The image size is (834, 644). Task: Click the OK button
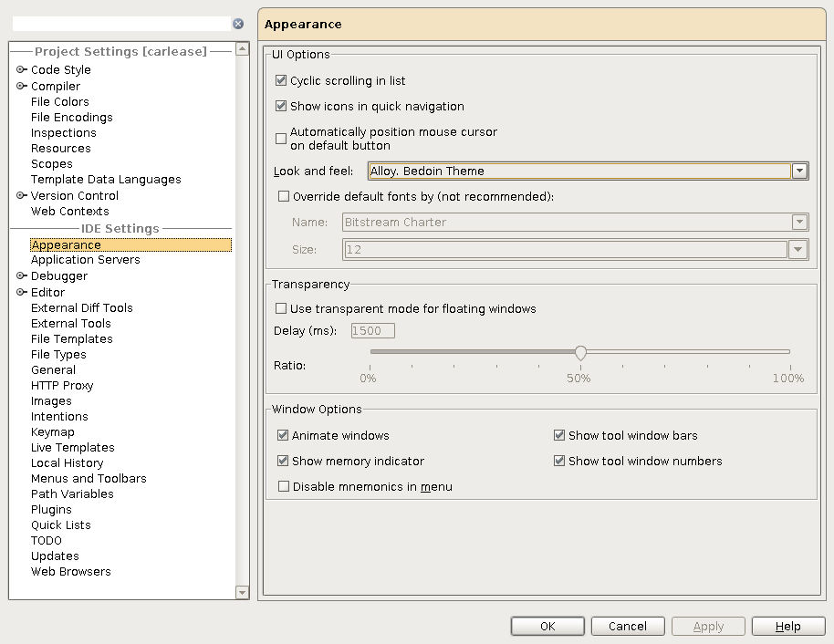[547, 627]
